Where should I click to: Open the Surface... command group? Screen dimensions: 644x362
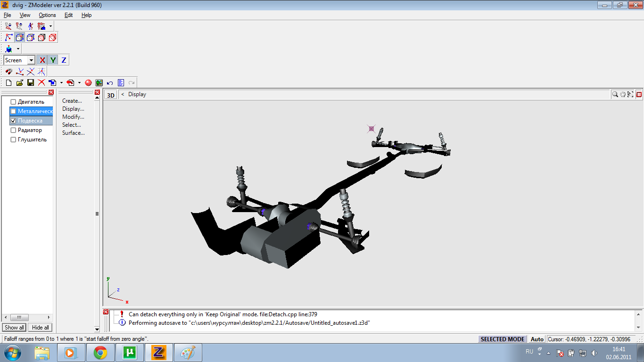(x=74, y=133)
